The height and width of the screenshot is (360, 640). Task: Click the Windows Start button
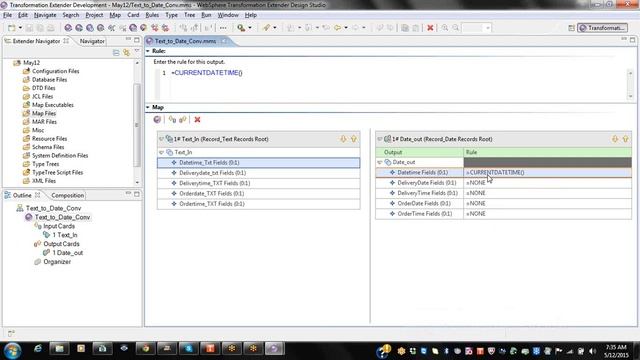pyautogui.click(x=12, y=350)
